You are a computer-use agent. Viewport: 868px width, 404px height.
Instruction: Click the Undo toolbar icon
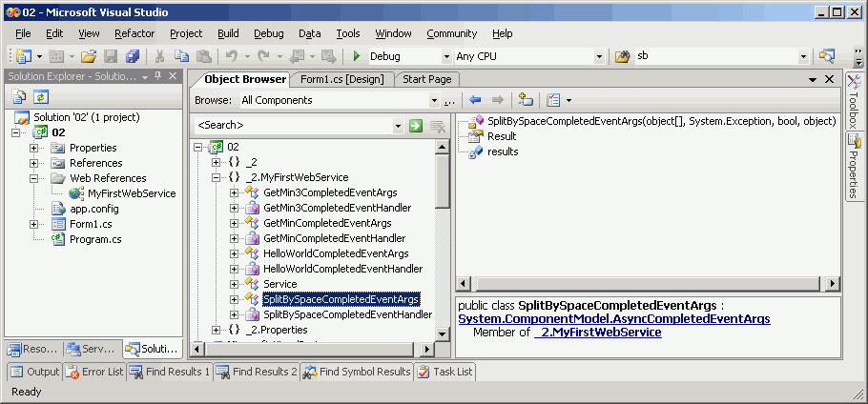232,56
